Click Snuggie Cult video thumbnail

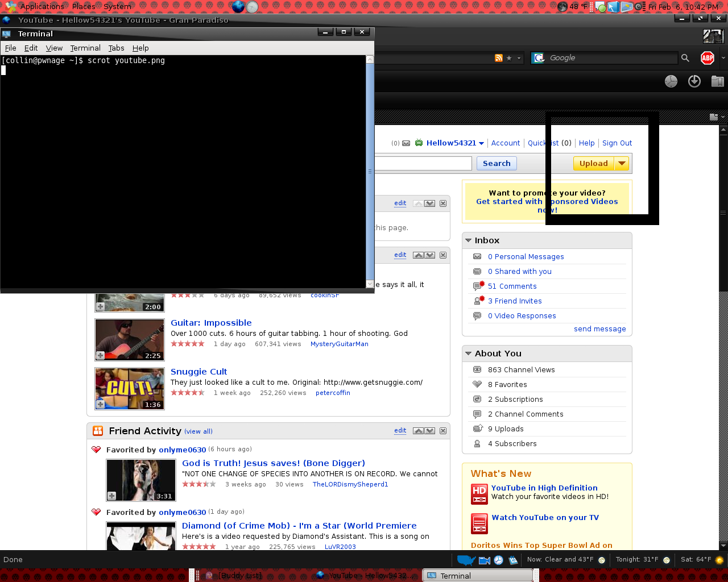pyautogui.click(x=130, y=389)
